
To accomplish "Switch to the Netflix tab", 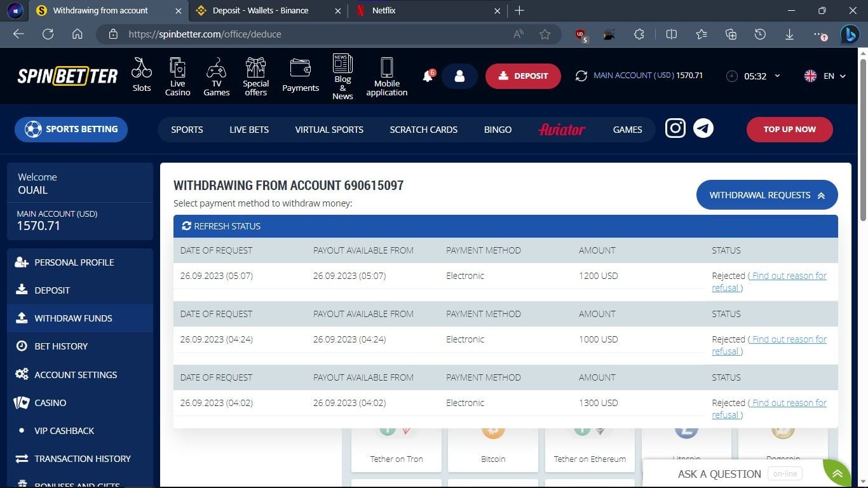I will (x=428, y=11).
